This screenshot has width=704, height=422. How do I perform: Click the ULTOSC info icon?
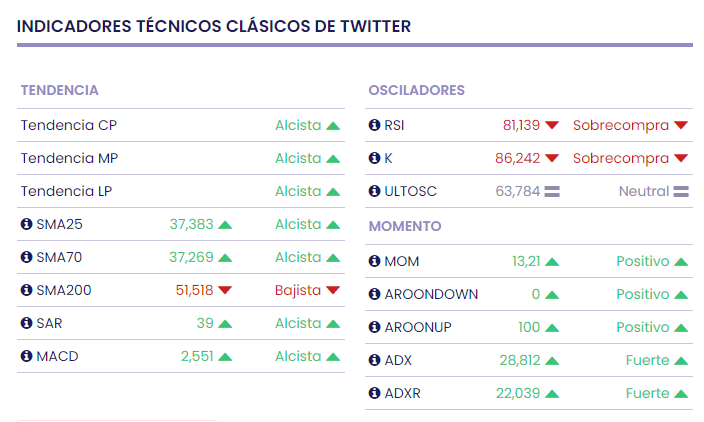[x=375, y=192]
